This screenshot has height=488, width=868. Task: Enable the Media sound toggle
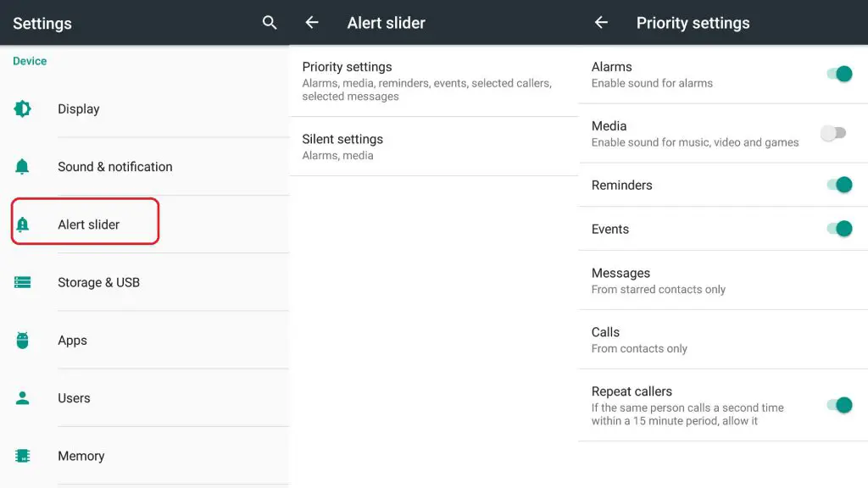834,133
